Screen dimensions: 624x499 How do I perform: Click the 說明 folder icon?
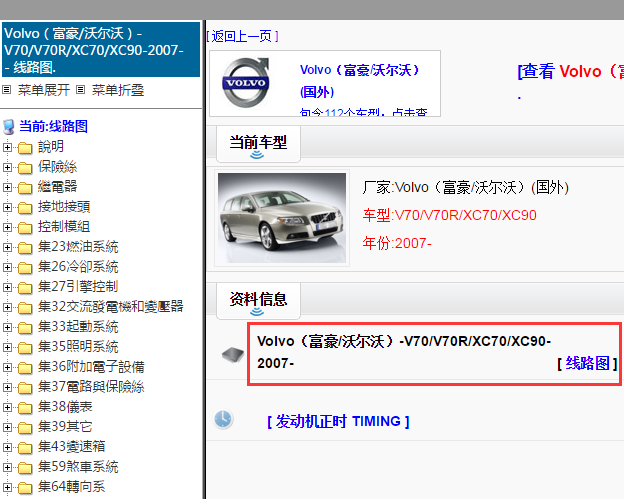[x=25, y=148]
